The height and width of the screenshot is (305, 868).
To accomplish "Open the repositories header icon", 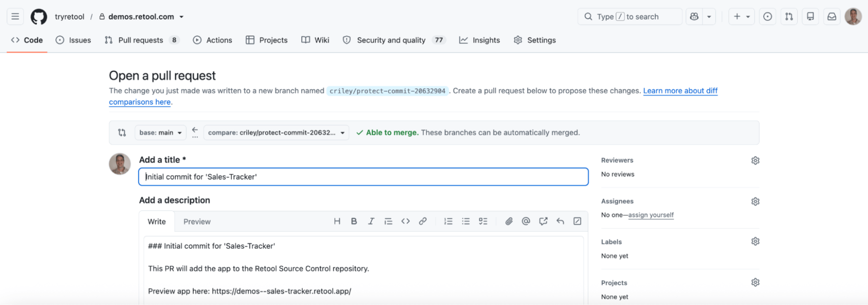I will (x=811, y=16).
